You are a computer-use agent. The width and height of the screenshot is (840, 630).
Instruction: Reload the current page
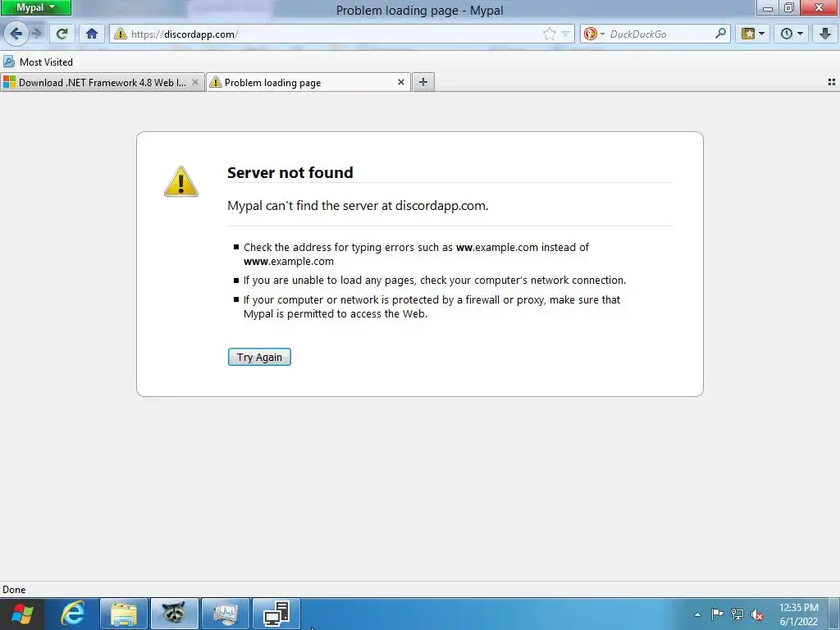click(x=62, y=34)
